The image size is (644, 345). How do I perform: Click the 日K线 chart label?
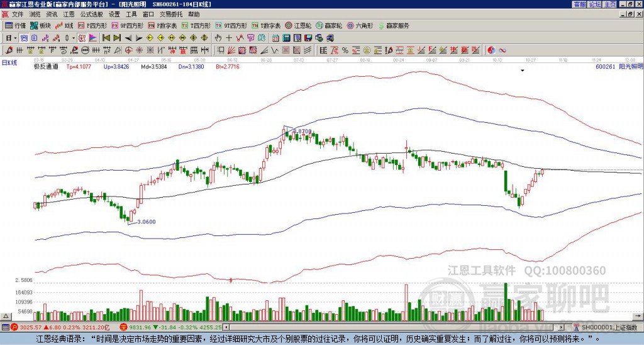[x=9, y=62]
